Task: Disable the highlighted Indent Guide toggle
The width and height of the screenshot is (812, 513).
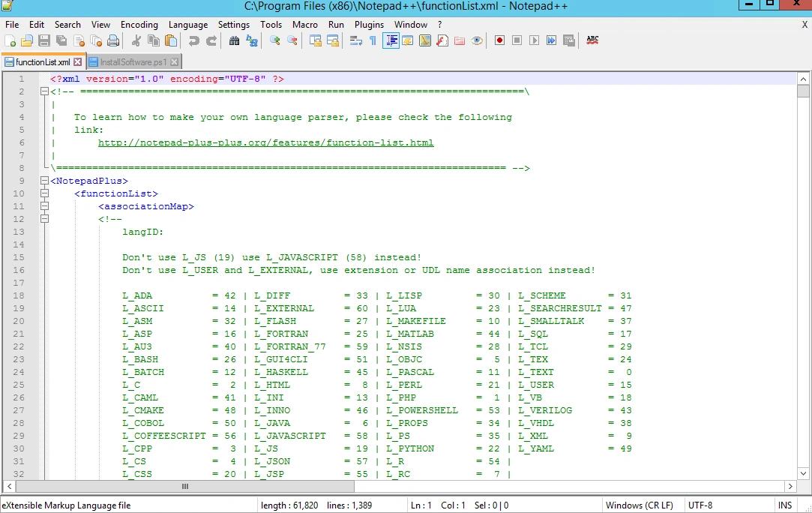Action: tap(391, 41)
